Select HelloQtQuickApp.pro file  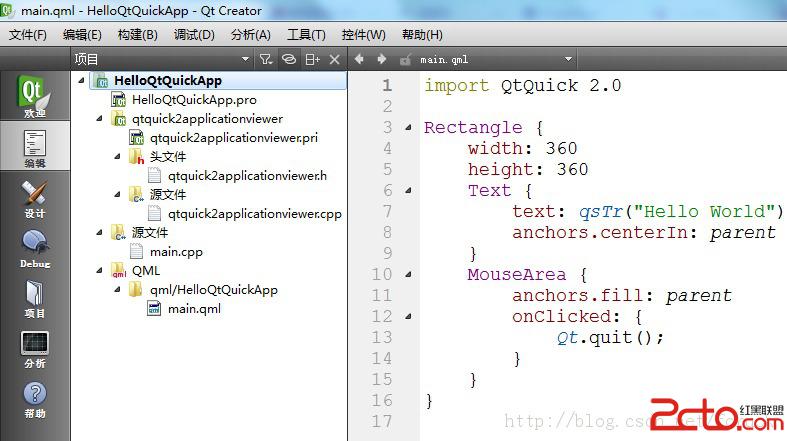pyautogui.click(x=194, y=100)
